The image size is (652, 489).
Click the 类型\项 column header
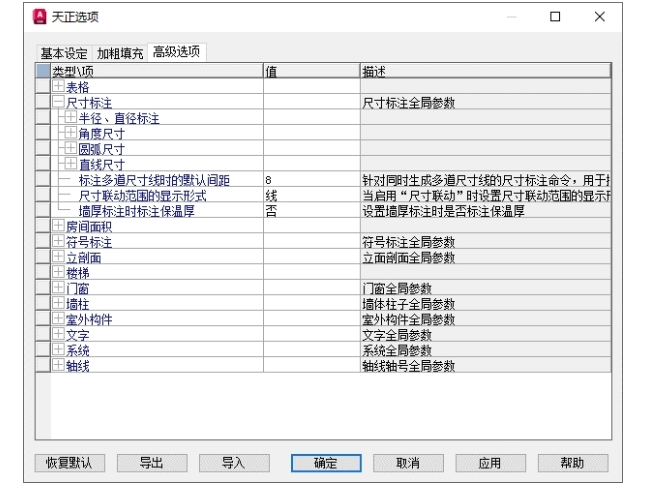click(157, 71)
